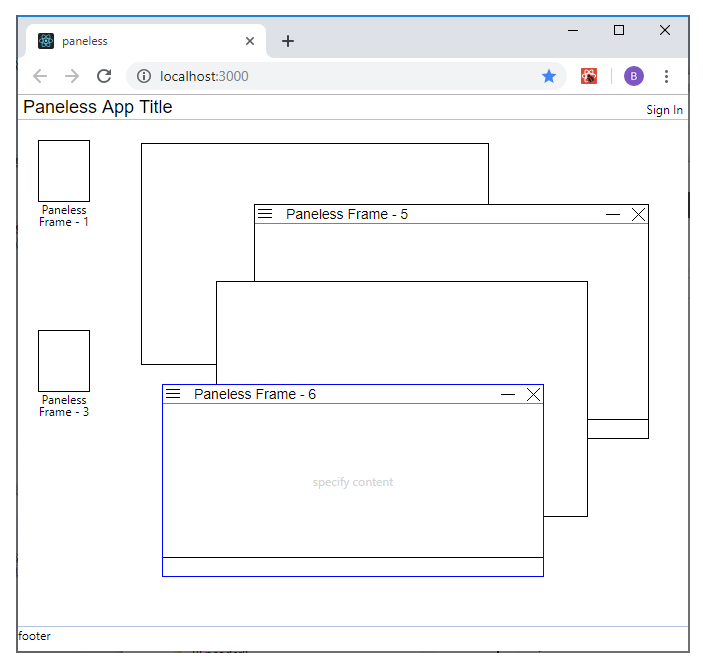Open the user profile avatar B

point(634,76)
